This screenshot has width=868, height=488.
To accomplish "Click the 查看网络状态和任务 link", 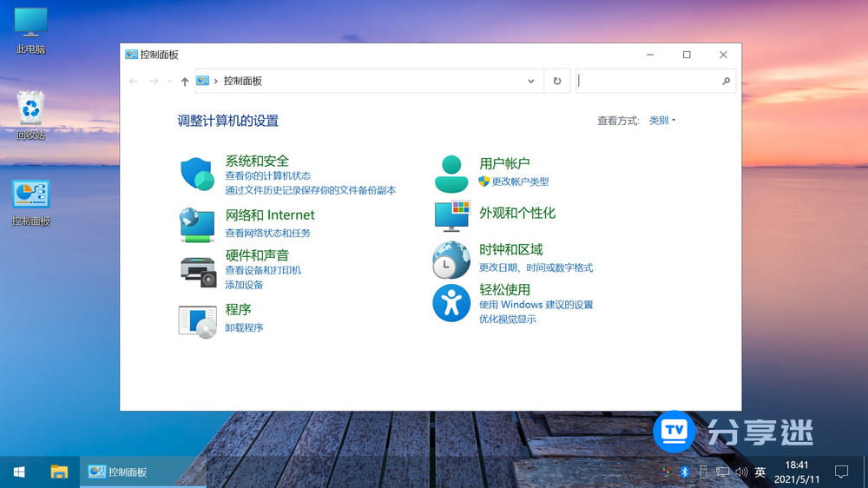I will (x=267, y=233).
